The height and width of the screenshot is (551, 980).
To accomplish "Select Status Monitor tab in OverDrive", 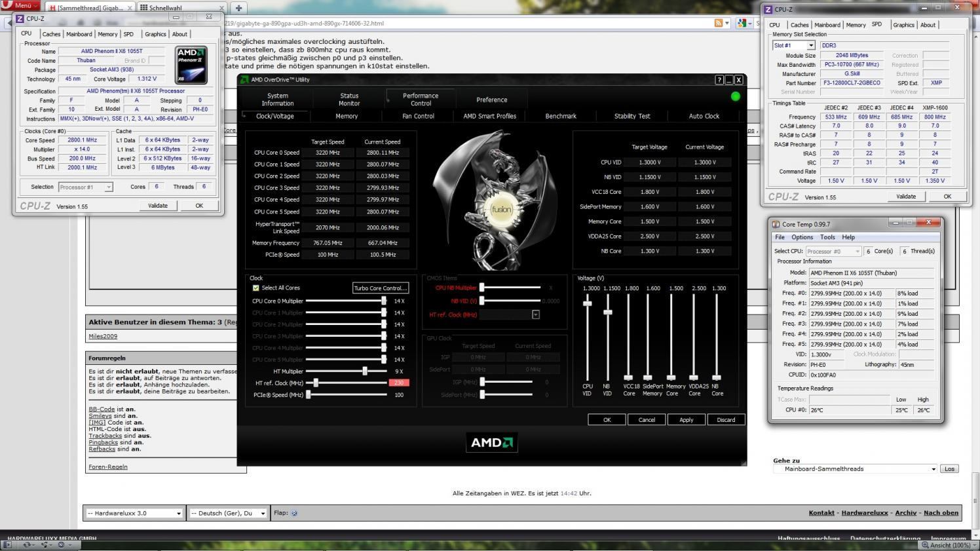I will [x=349, y=100].
